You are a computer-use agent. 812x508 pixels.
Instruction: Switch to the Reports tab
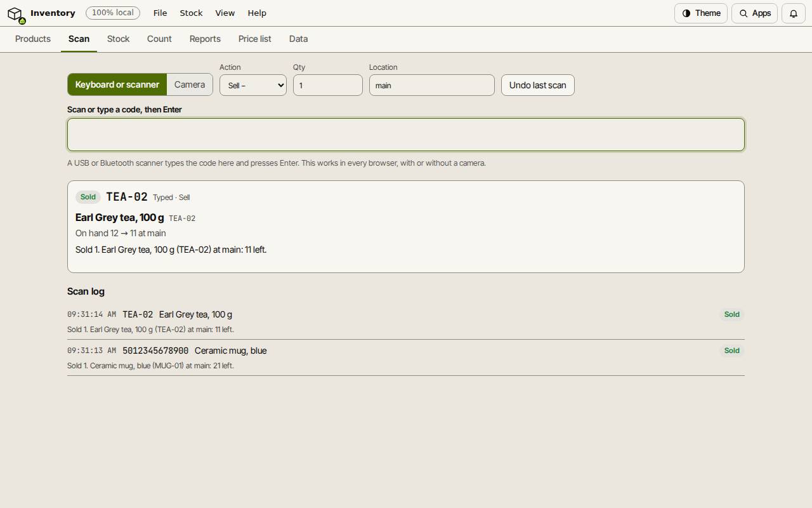pyautogui.click(x=205, y=39)
